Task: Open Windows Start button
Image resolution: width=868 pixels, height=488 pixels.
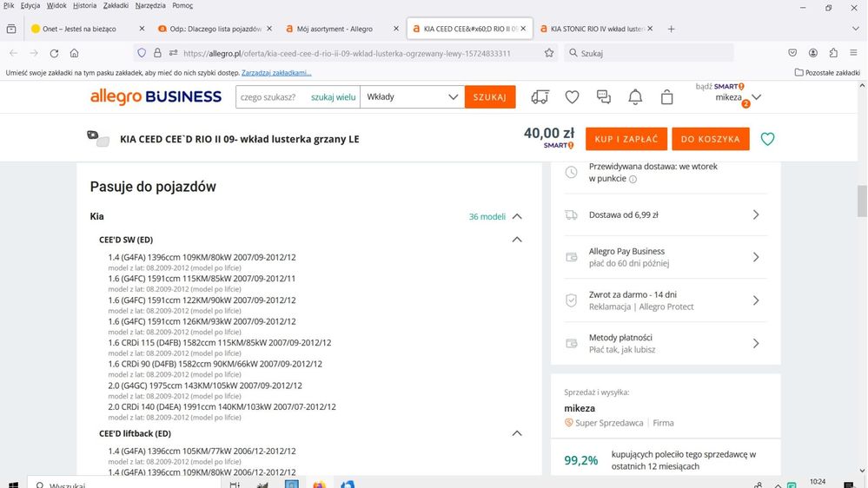Action: (x=13, y=485)
